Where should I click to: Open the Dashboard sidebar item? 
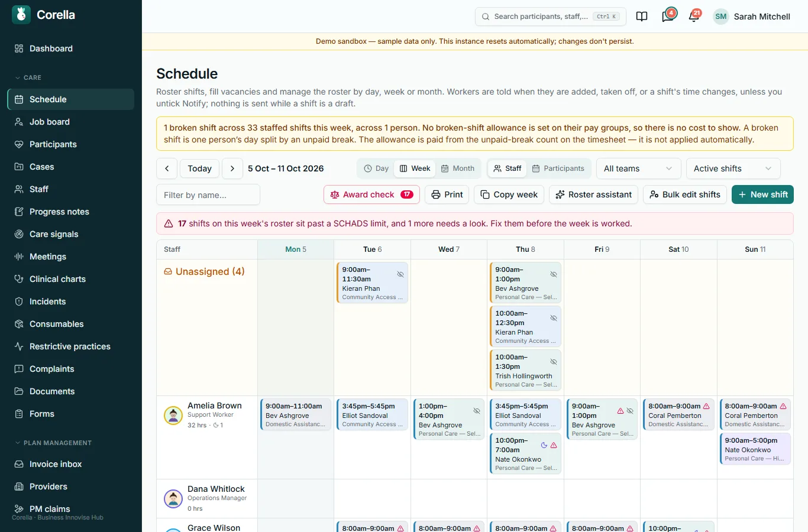(x=71, y=48)
